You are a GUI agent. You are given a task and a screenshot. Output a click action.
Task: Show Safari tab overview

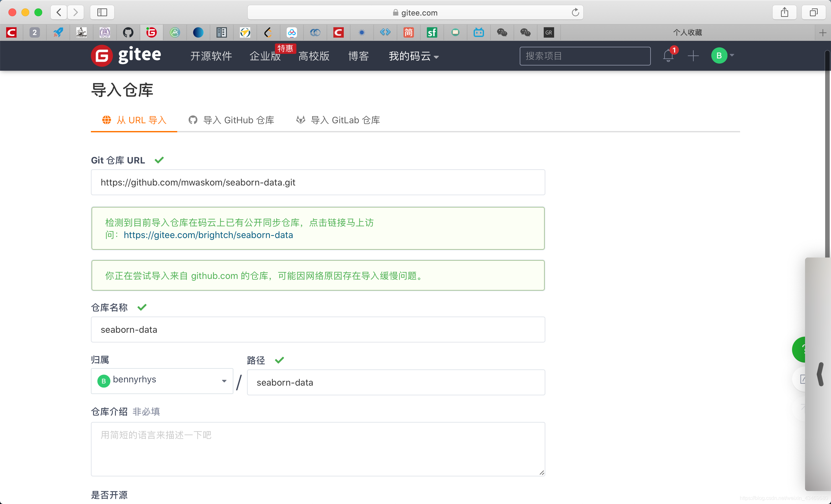point(813,12)
